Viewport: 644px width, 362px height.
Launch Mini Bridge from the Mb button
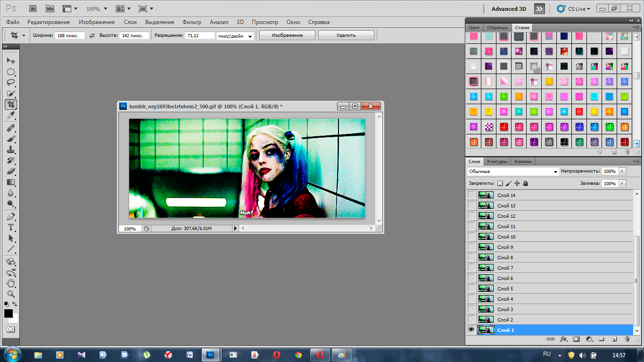coord(50,8)
